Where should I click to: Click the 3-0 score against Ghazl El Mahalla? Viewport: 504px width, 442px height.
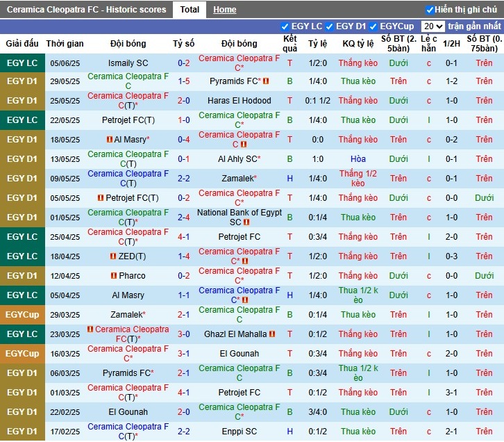point(183,334)
